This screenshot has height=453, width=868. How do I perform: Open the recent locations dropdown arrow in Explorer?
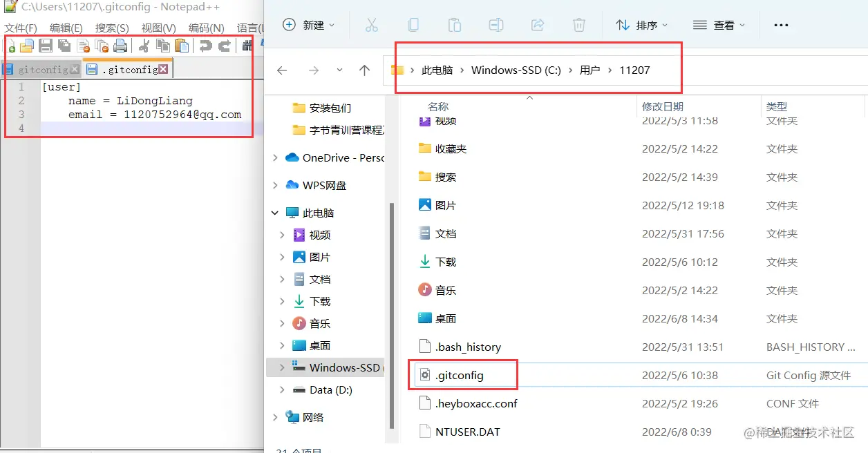point(339,70)
